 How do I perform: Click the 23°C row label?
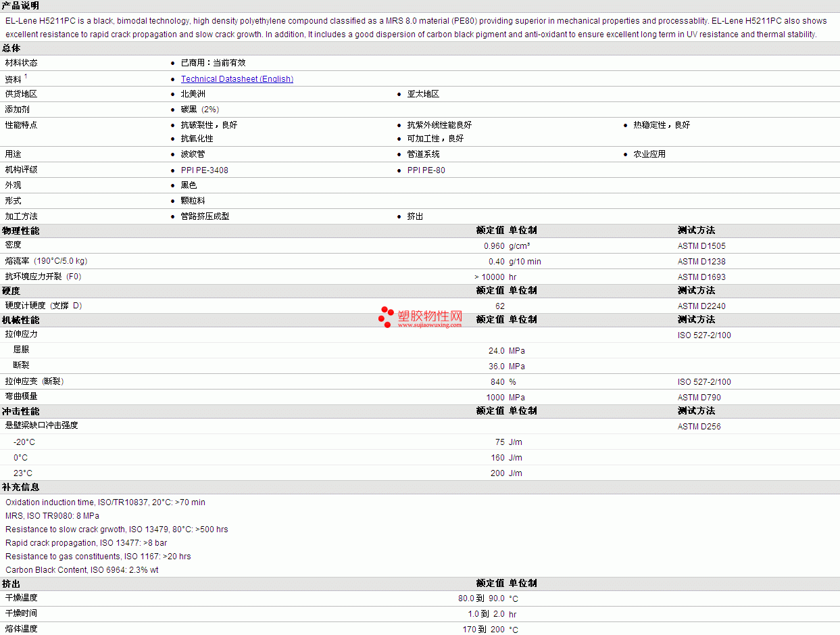click(x=23, y=473)
